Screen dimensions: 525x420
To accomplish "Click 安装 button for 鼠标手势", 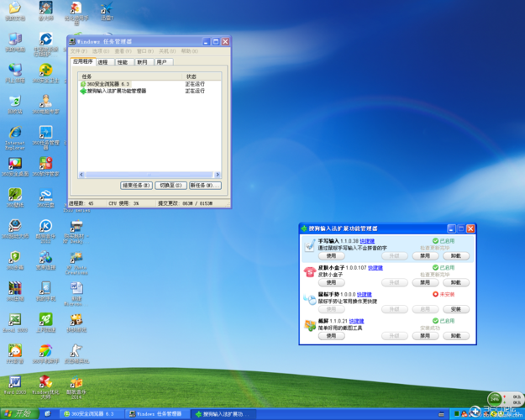I will [x=456, y=309].
